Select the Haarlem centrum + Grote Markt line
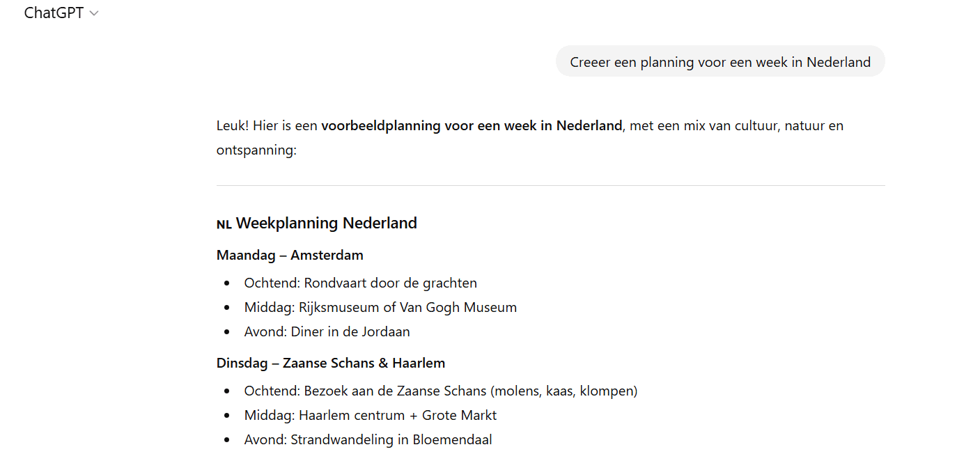 370,415
